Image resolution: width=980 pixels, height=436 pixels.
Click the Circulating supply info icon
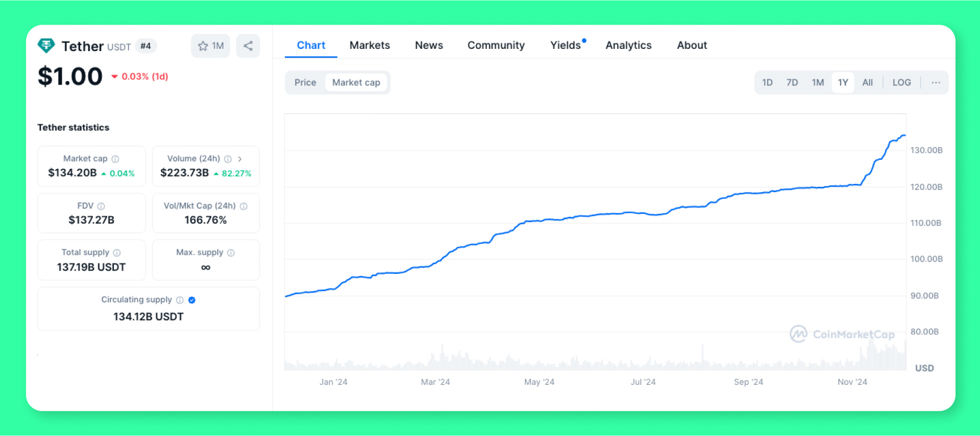(180, 300)
